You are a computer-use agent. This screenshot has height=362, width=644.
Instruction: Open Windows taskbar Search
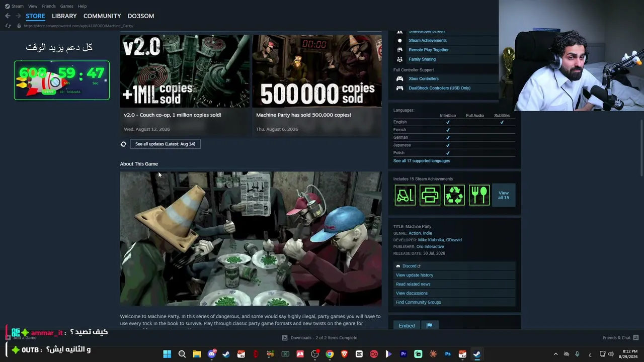point(182,354)
